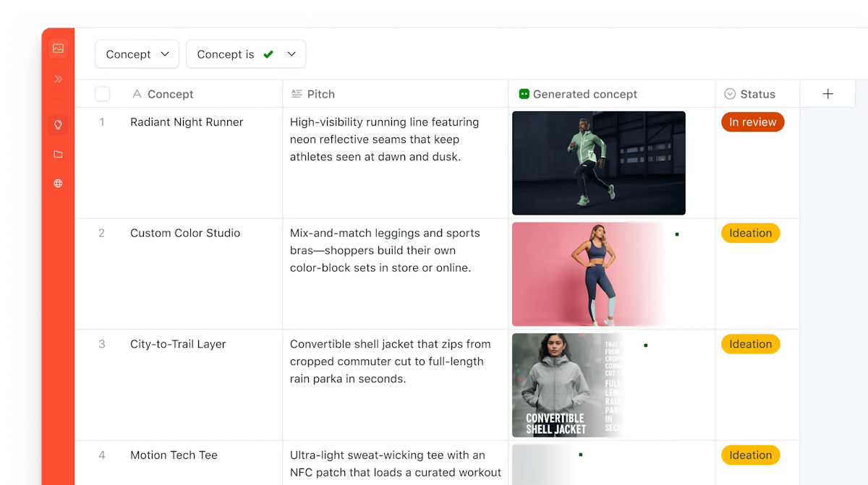Open the Concept is filter dropdown
The width and height of the screenshot is (868, 485).
point(246,54)
